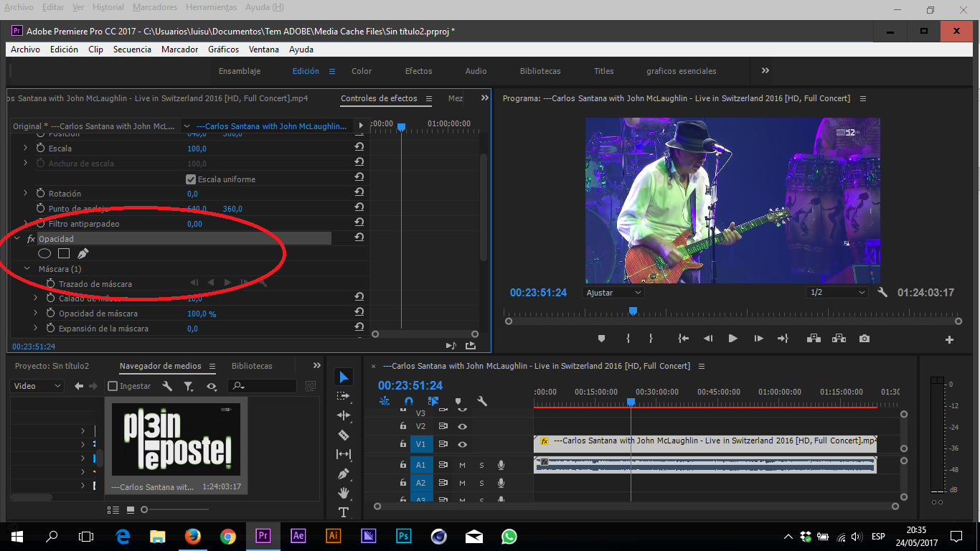Screen dimensions: 980x551
Task: Select the Selection arrow tool
Action: (x=344, y=377)
